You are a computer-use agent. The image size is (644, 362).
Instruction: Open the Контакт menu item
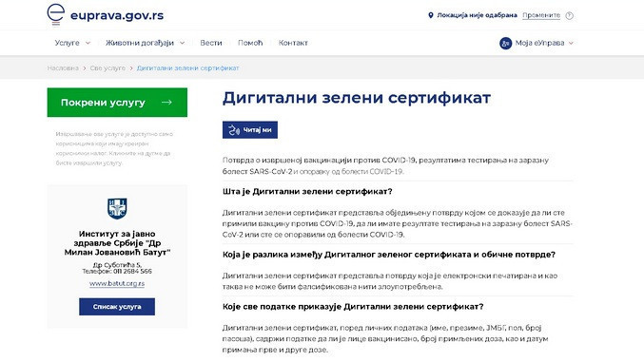293,43
